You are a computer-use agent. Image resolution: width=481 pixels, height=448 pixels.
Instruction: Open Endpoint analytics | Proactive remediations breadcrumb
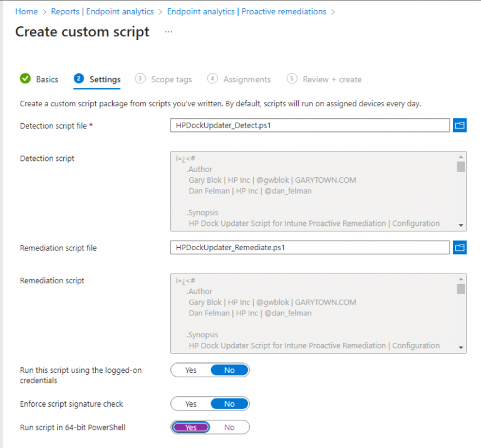(246, 11)
